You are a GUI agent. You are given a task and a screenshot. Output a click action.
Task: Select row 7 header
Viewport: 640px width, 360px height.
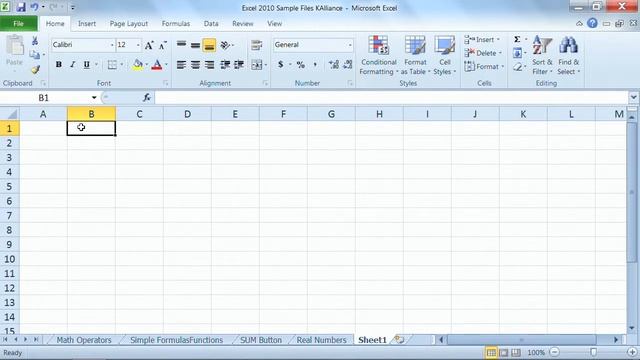(9, 215)
